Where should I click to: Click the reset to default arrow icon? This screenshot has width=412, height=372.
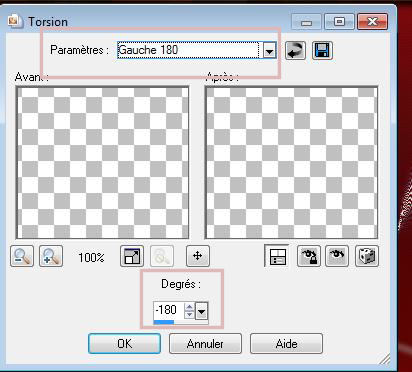pyautogui.click(x=295, y=51)
